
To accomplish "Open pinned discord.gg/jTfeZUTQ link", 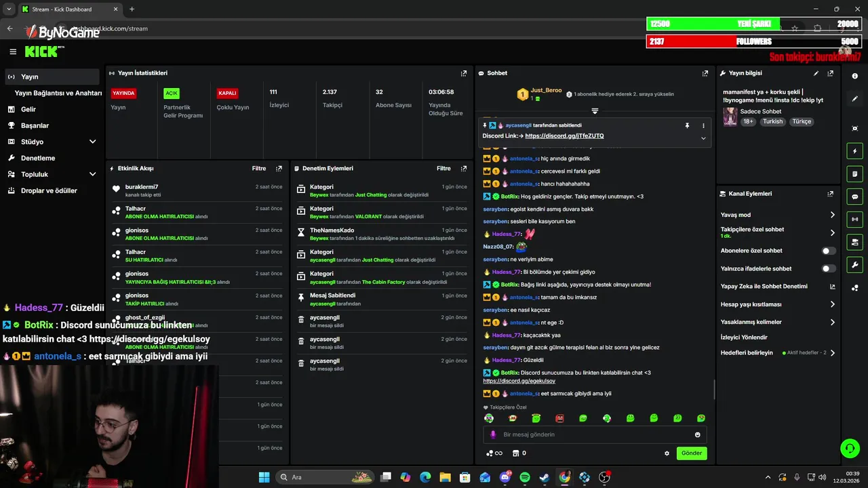I will pyautogui.click(x=564, y=136).
